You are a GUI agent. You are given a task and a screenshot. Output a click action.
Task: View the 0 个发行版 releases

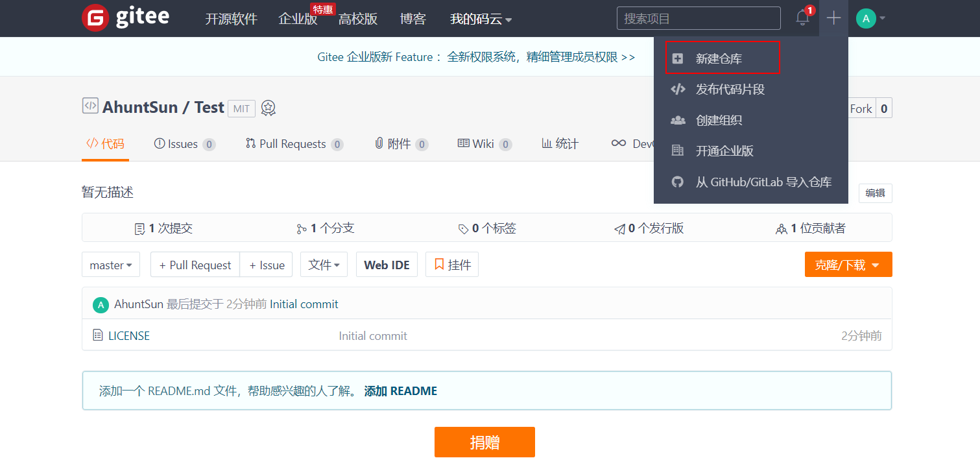649,228
